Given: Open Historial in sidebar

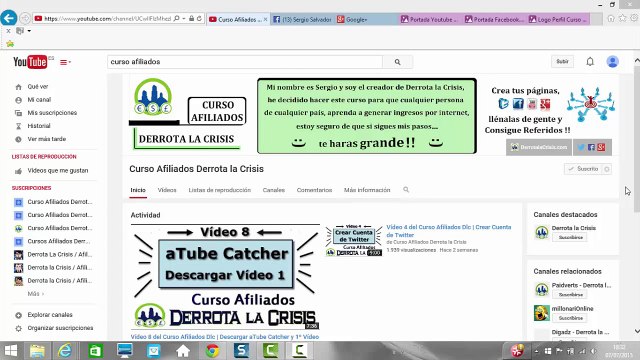Looking at the screenshot, I should coord(39,126).
